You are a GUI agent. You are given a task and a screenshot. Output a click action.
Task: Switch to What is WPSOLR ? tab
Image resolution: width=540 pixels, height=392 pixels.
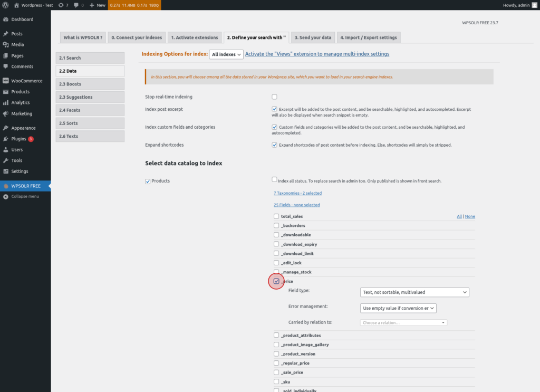[83, 37]
